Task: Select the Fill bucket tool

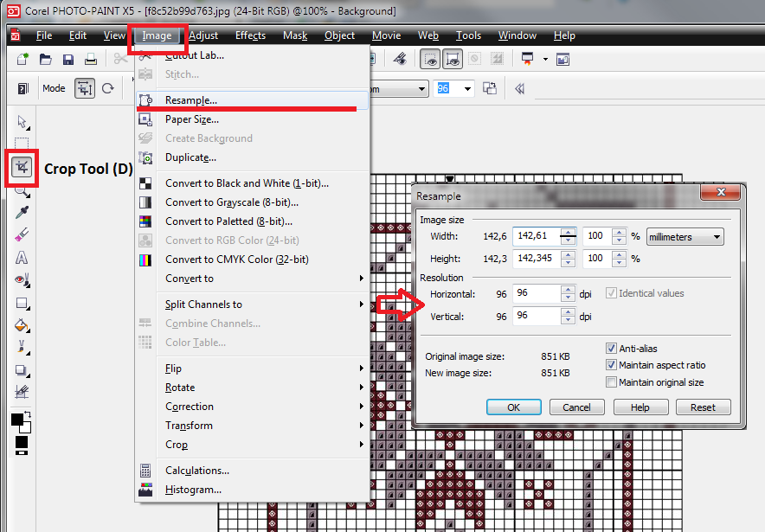Action: [x=22, y=325]
